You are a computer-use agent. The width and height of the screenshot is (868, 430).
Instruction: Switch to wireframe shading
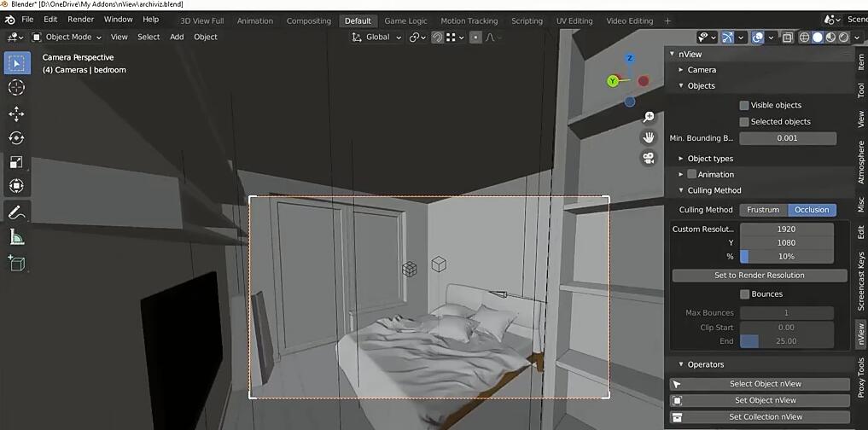[x=804, y=37]
